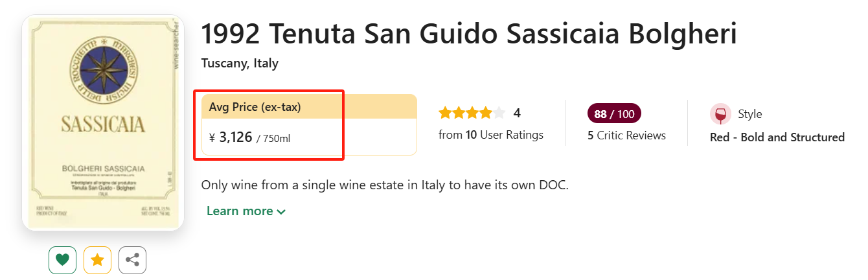
Task: Select the Red - Bold and Structured style
Action: coord(777,137)
